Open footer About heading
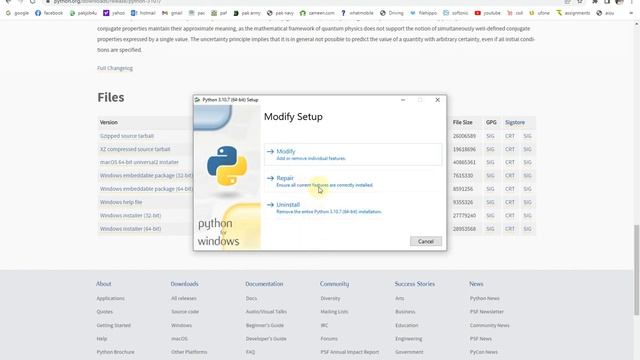The height and width of the screenshot is (360, 640). pos(104,284)
